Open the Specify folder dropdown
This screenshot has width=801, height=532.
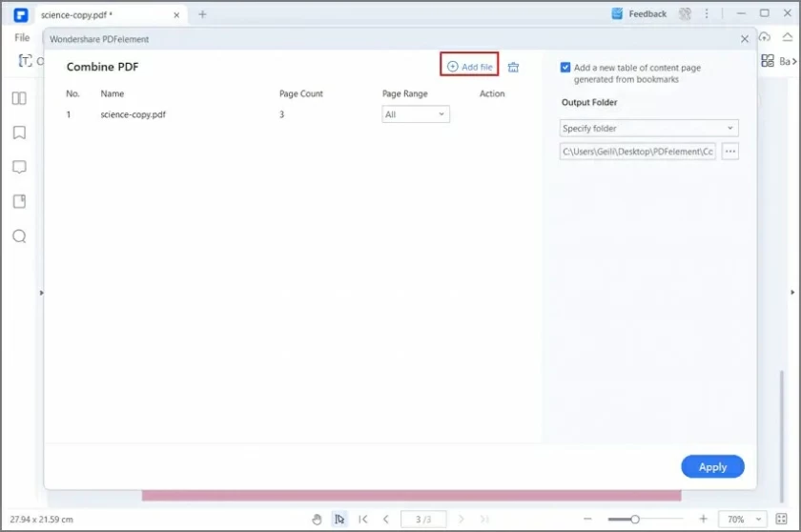[x=648, y=128]
